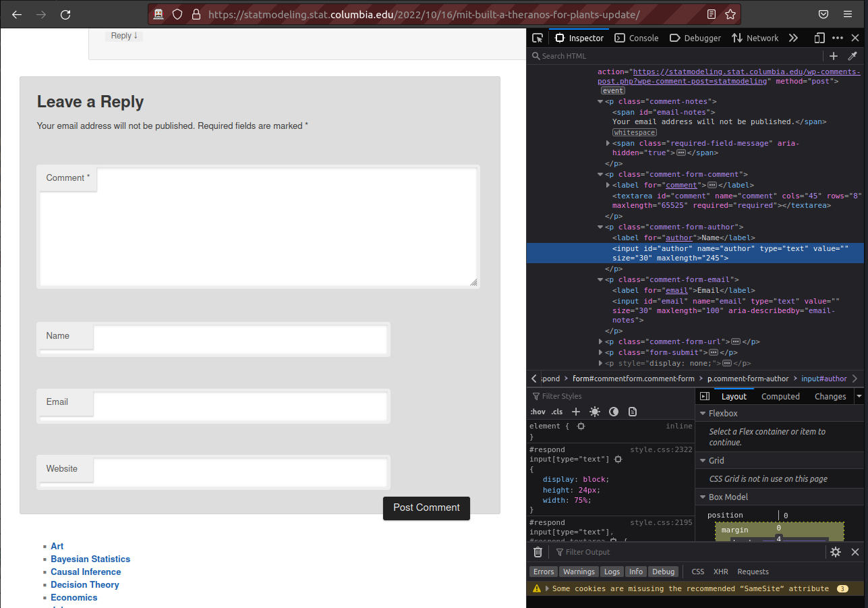
Task: Open the Firefox hamburger application menu
Action: click(x=848, y=14)
